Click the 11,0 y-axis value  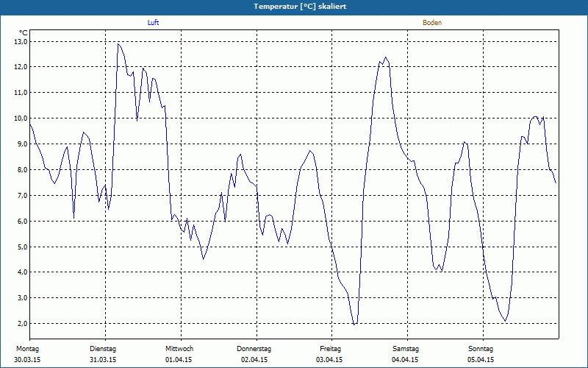click(x=21, y=93)
